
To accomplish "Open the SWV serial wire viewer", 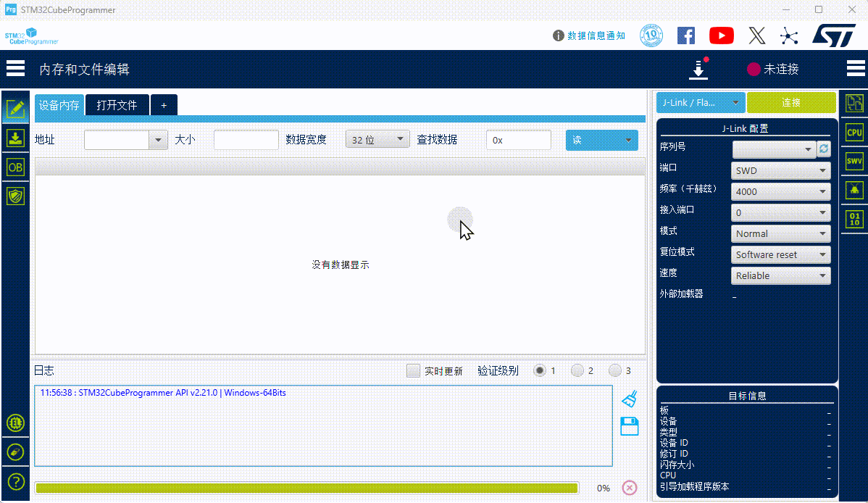I will (854, 161).
